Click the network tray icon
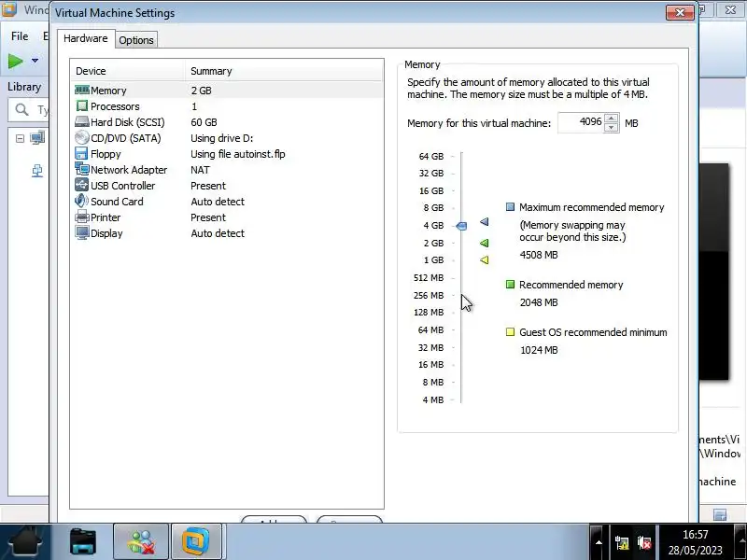This screenshot has width=747, height=560. (x=621, y=542)
